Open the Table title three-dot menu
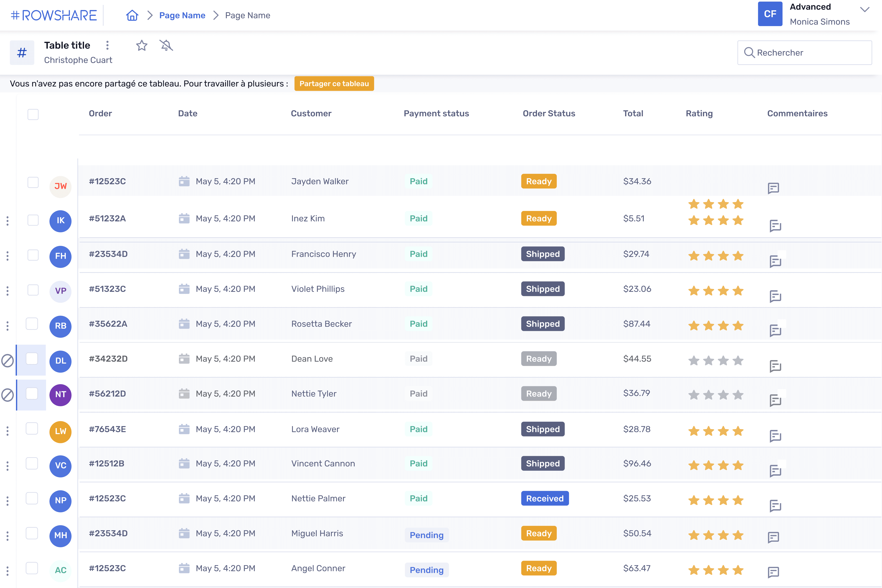This screenshot has width=882, height=588. click(107, 45)
